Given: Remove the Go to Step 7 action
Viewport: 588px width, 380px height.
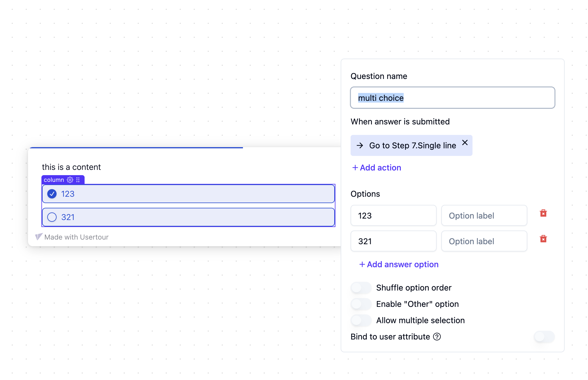Looking at the screenshot, I should point(465,142).
